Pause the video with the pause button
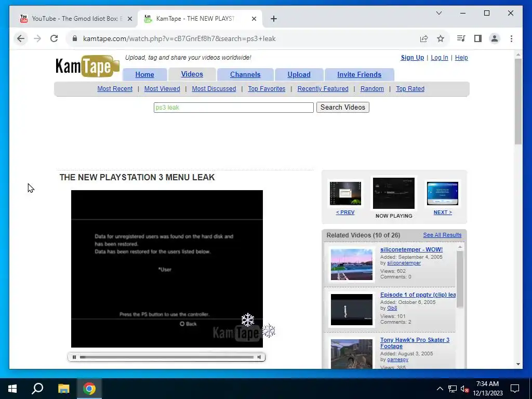The height and width of the screenshot is (399, 532). point(74,357)
